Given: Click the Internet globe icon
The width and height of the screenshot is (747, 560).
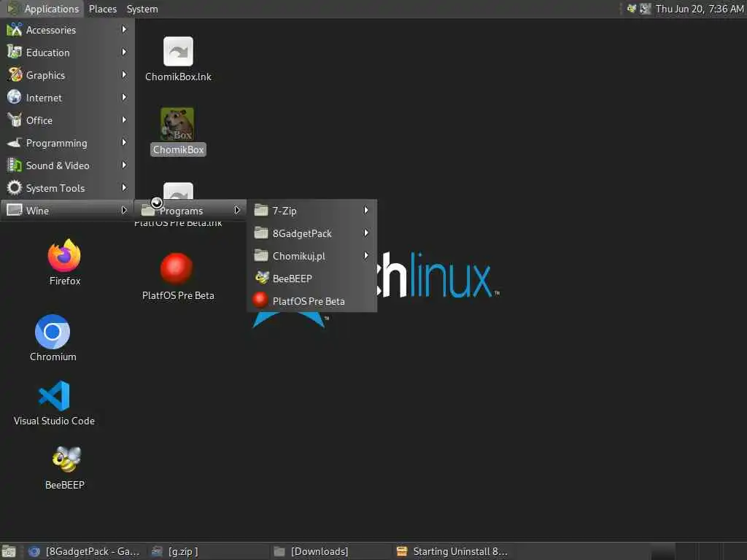Looking at the screenshot, I should 15,97.
